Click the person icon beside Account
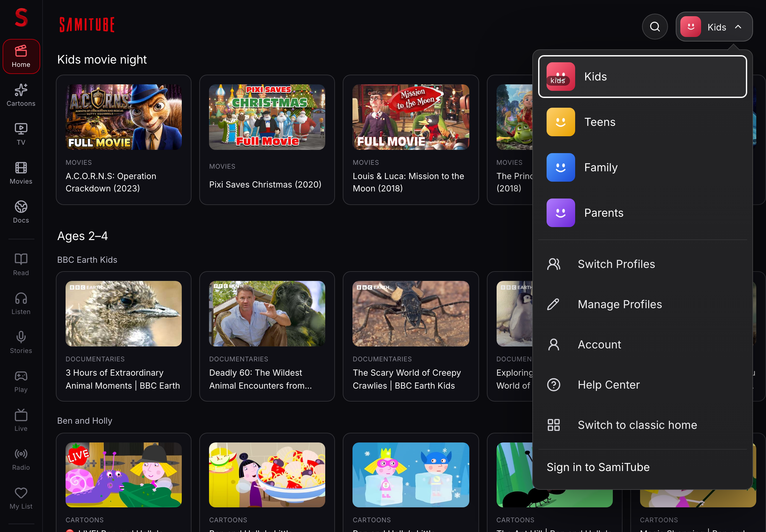The height and width of the screenshot is (532, 766). pyautogui.click(x=554, y=344)
